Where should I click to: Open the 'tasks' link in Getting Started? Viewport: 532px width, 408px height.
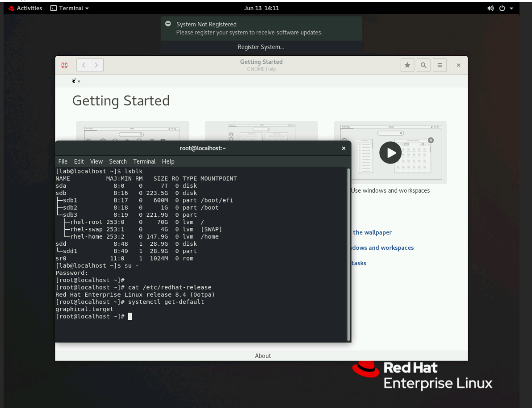[x=360, y=263]
